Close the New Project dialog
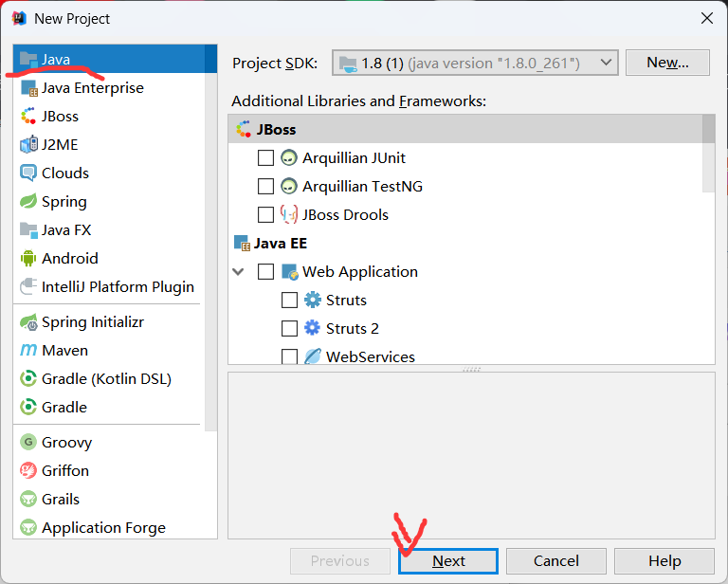This screenshot has width=728, height=584. tap(706, 19)
